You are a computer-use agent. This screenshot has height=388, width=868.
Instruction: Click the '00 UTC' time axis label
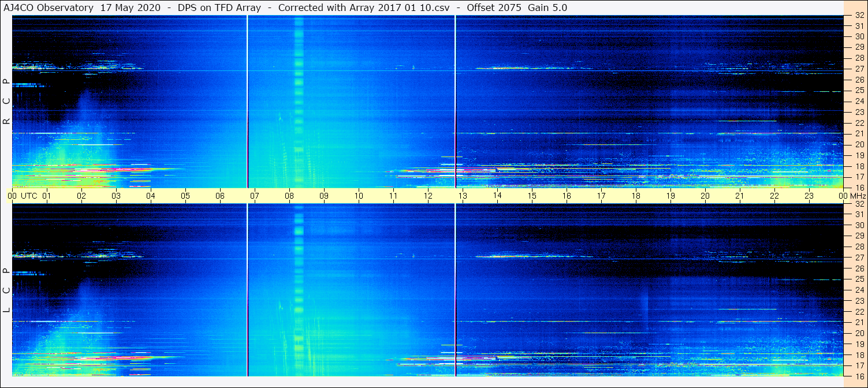22,196
